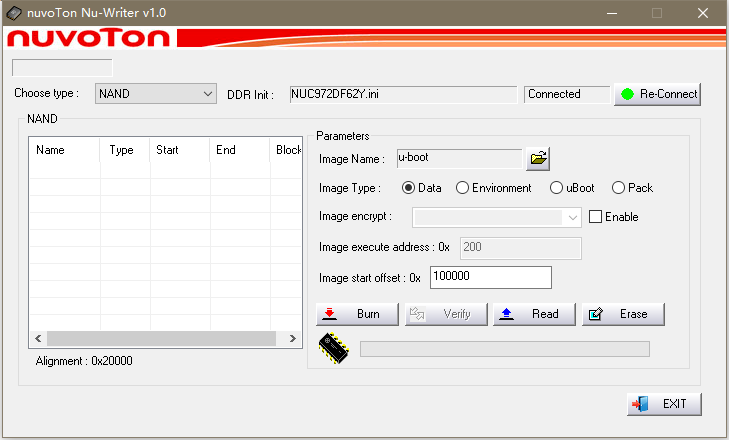Click the Connected status field
The width and height of the screenshot is (729, 440).
point(567,94)
